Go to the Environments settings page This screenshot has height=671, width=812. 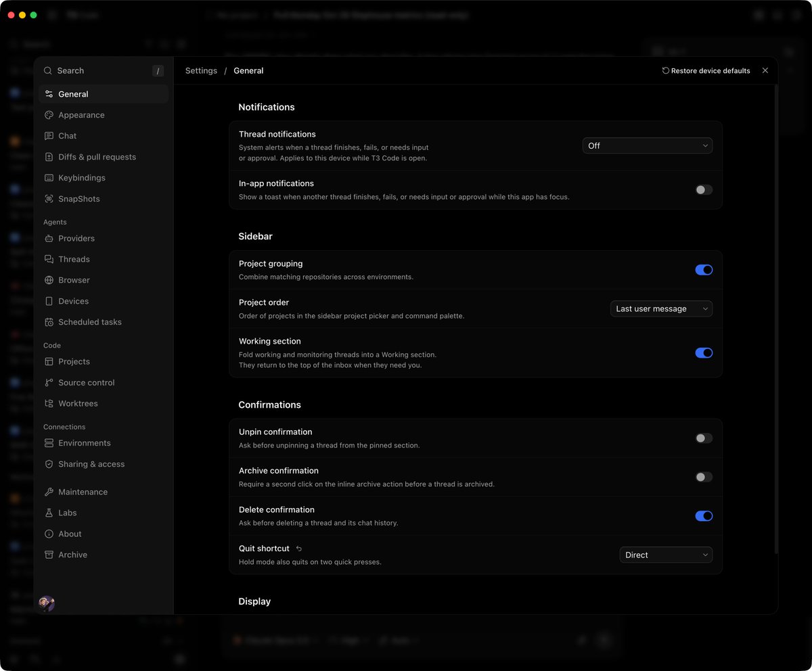point(104,443)
